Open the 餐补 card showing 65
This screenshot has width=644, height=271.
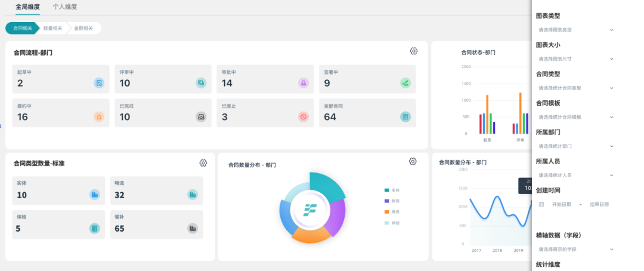click(157, 224)
